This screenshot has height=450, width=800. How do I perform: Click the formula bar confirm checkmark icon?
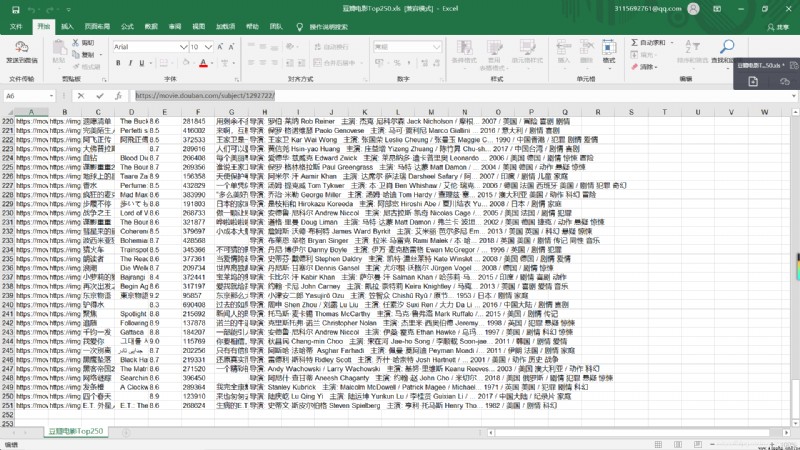(x=100, y=96)
